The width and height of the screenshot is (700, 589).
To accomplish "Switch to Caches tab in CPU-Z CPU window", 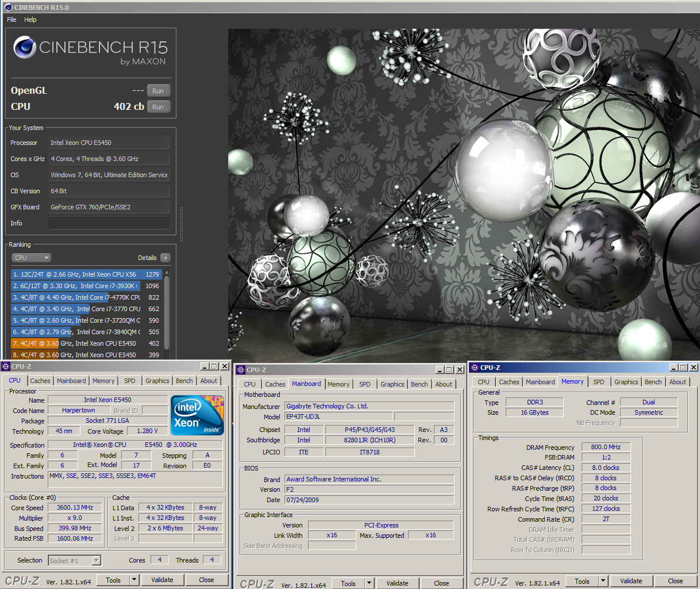I will point(40,381).
